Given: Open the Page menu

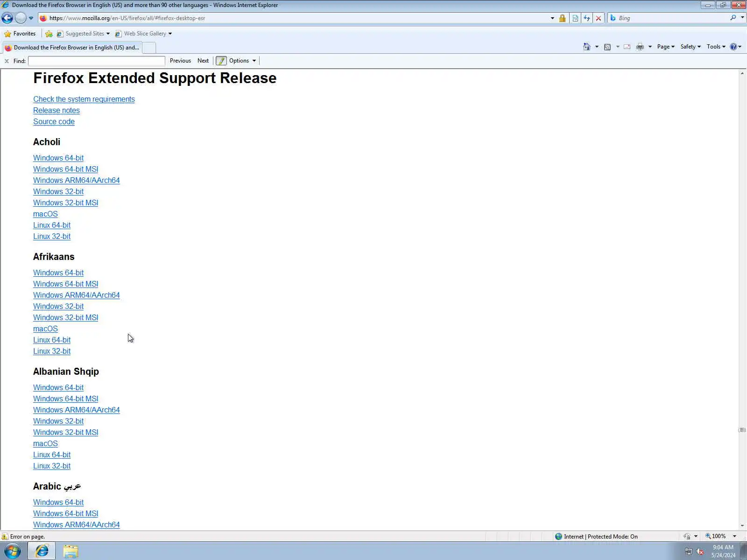Looking at the screenshot, I should 666,47.
